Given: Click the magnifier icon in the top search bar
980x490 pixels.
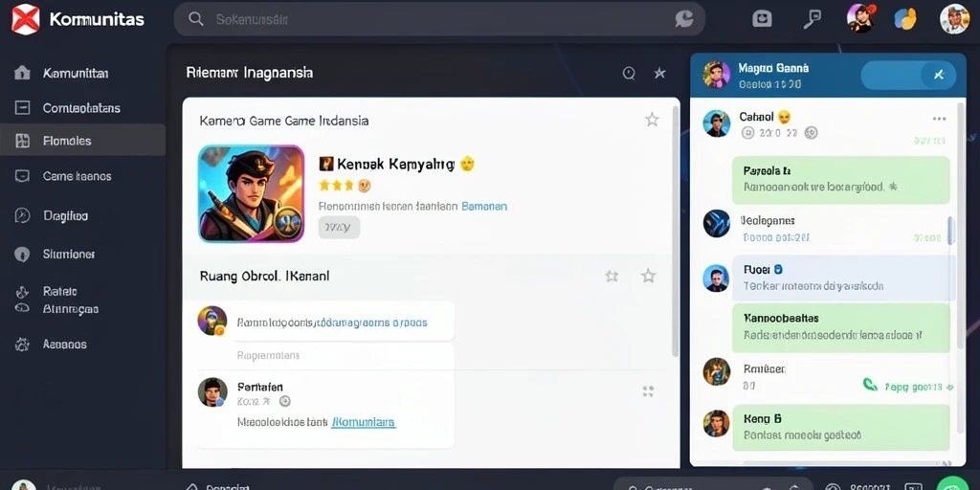Looking at the screenshot, I should [x=195, y=19].
